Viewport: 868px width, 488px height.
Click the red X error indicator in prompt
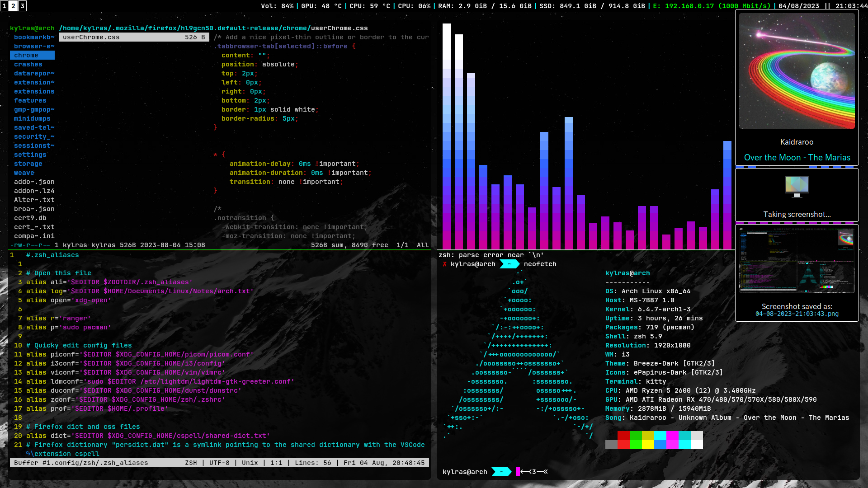pos(444,264)
